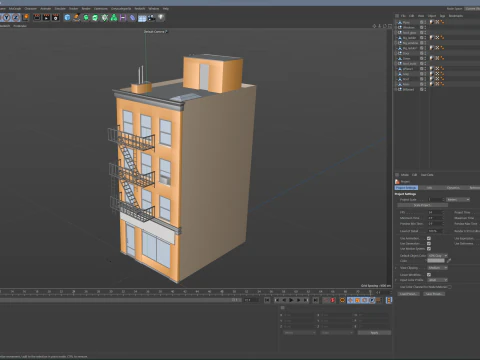This screenshot has height=360, width=480.
Task: Click the Coordinates Apply button
Action: click(374, 333)
